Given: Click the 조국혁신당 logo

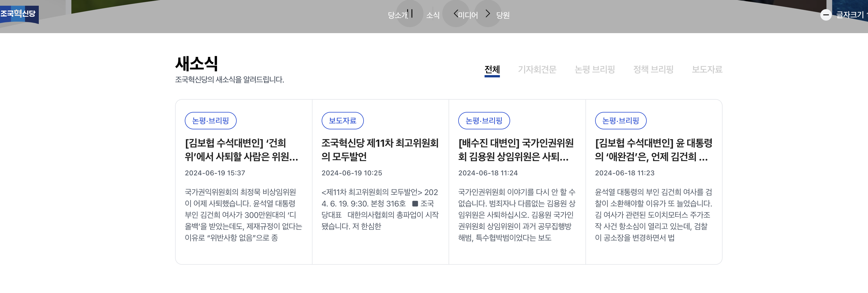Looking at the screenshot, I should coord(19,15).
